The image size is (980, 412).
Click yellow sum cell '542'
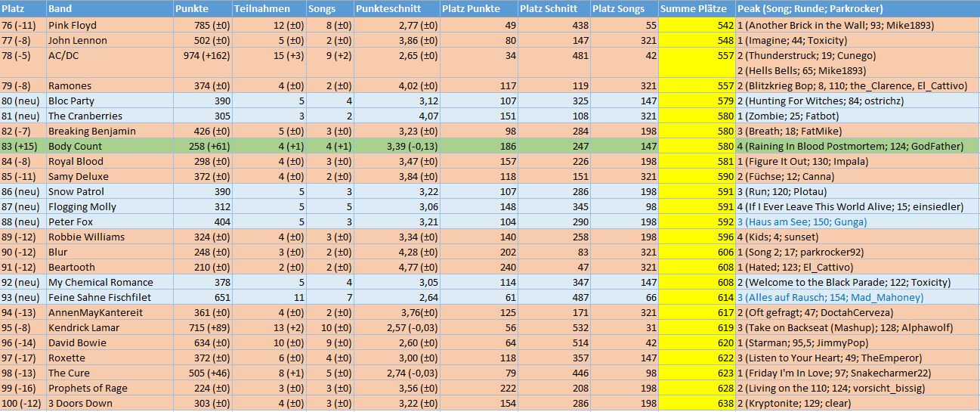pos(697,25)
